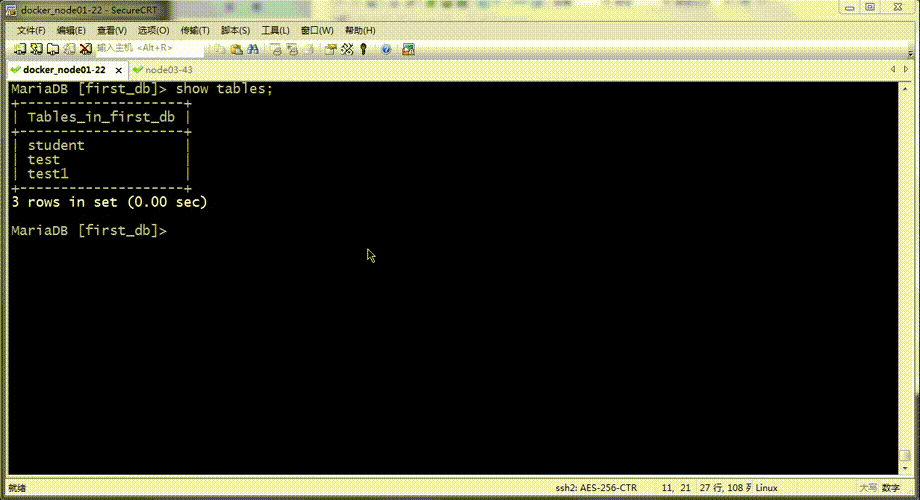
Task: Click the Linux status bar entry
Action: coord(766,488)
